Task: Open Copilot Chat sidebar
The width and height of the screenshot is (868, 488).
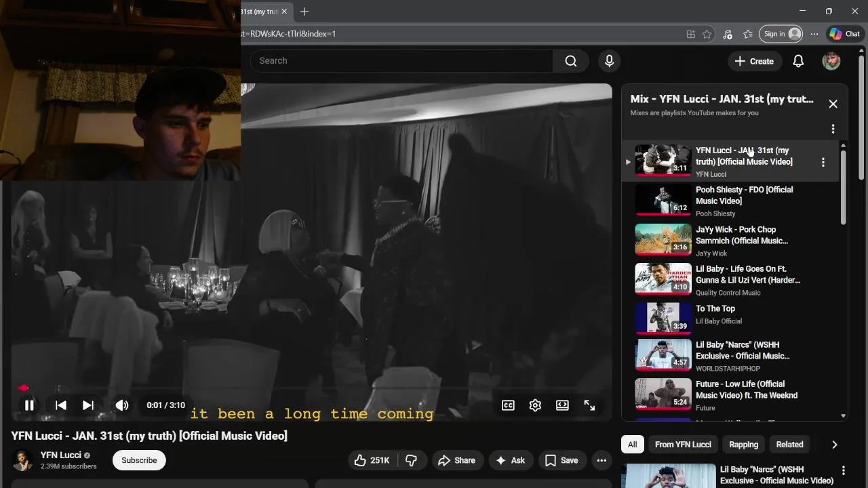Action: click(844, 34)
